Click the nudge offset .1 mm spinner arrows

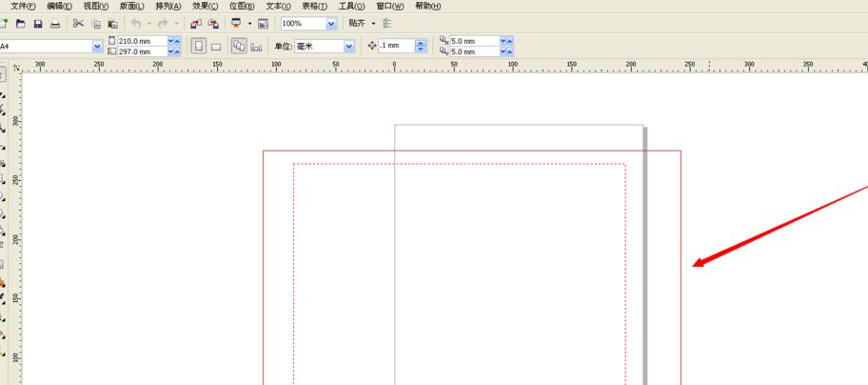point(421,46)
